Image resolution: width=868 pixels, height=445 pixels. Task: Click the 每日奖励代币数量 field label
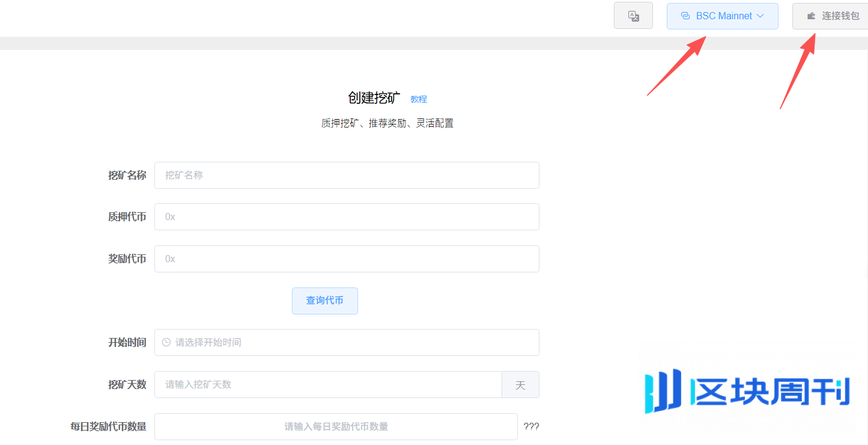pos(108,426)
